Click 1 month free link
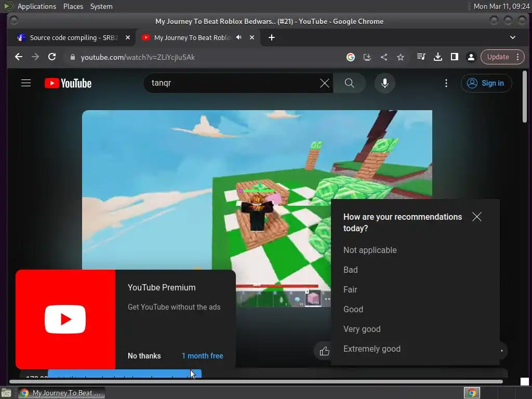 point(203,356)
